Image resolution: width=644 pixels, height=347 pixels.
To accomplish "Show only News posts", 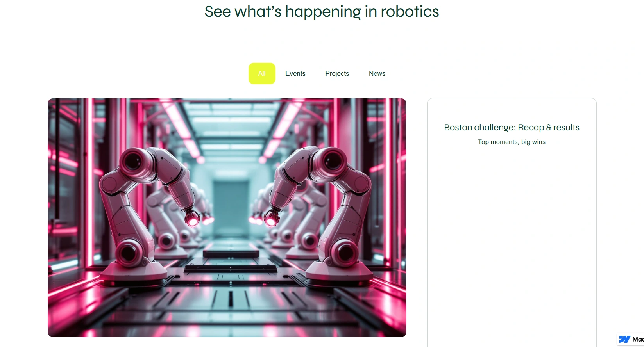I will (377, 73).
